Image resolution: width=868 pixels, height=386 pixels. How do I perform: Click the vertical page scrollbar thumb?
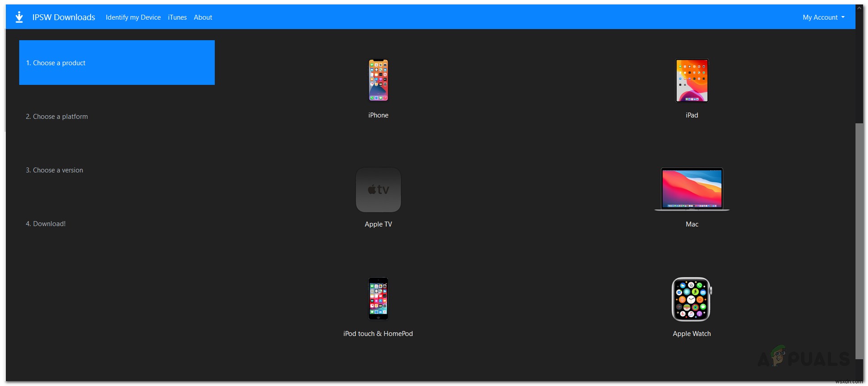pyautogui.click(x=859, y=241)
